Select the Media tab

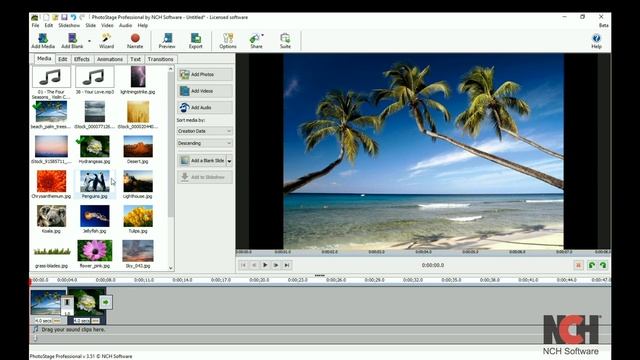(44, 59)
